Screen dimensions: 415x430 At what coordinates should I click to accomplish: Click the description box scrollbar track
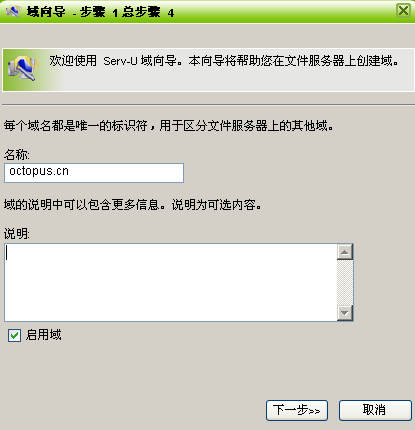pos(345,282)
